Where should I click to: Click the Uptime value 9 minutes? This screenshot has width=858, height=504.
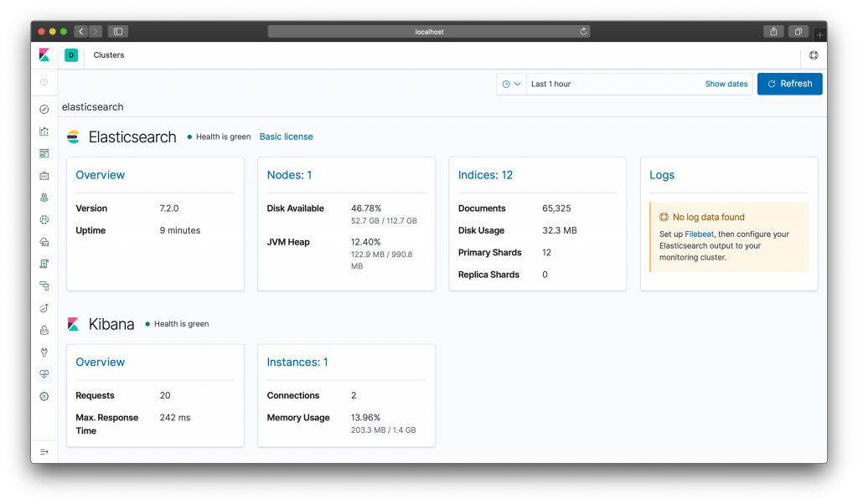[x=180, y=230]
